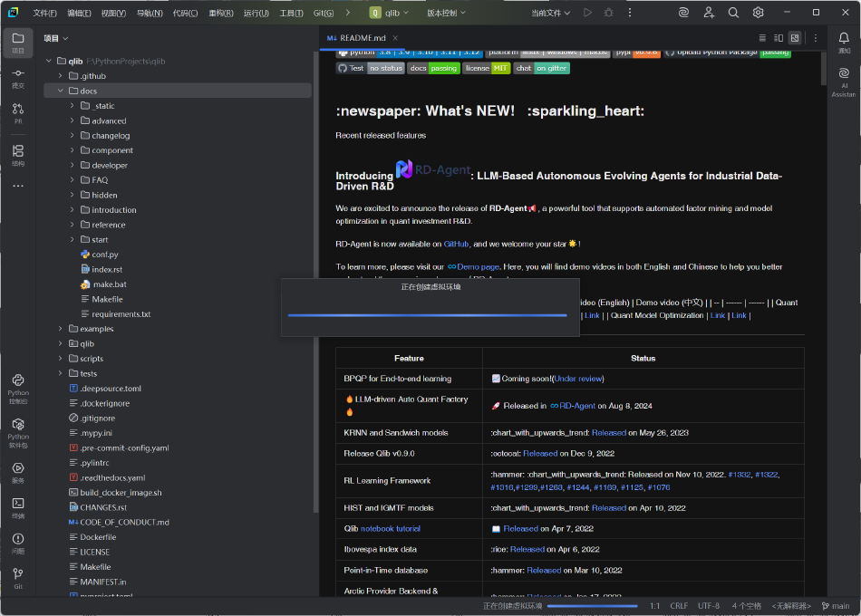
Task: Open IDE settings gear icon
Action: (x=759, y=13)
